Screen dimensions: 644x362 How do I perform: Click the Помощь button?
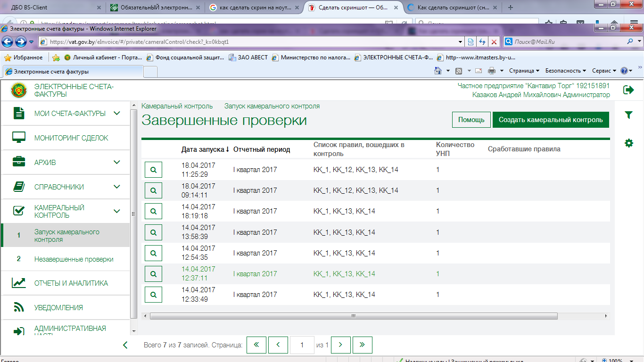click(471, 120)
